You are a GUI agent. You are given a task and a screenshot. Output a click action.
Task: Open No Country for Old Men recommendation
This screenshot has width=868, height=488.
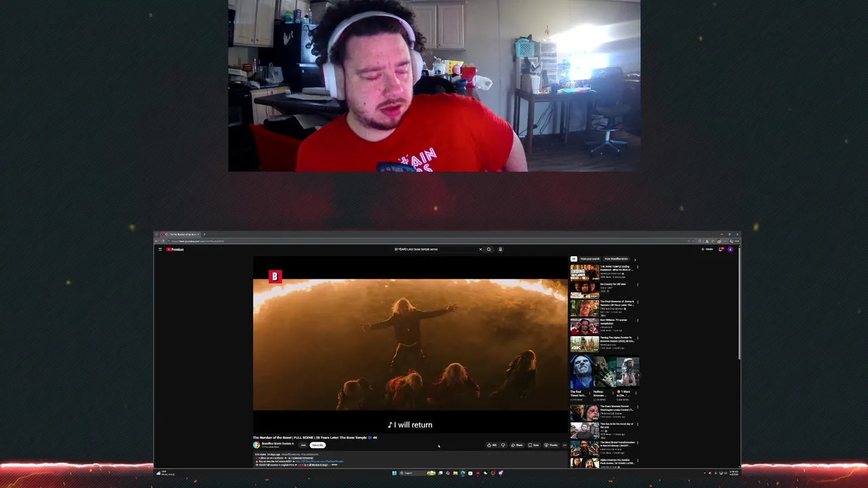pos(584,290)
